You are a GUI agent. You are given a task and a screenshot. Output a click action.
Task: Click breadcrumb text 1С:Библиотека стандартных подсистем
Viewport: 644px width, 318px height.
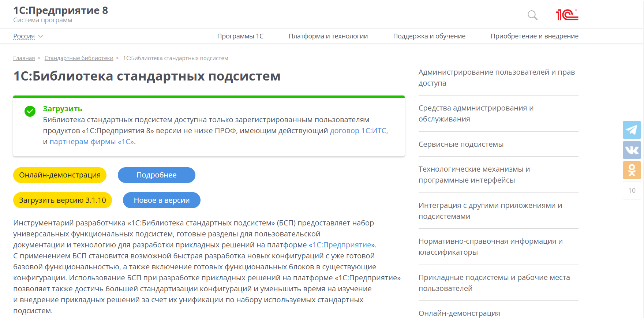coord(176,58)
